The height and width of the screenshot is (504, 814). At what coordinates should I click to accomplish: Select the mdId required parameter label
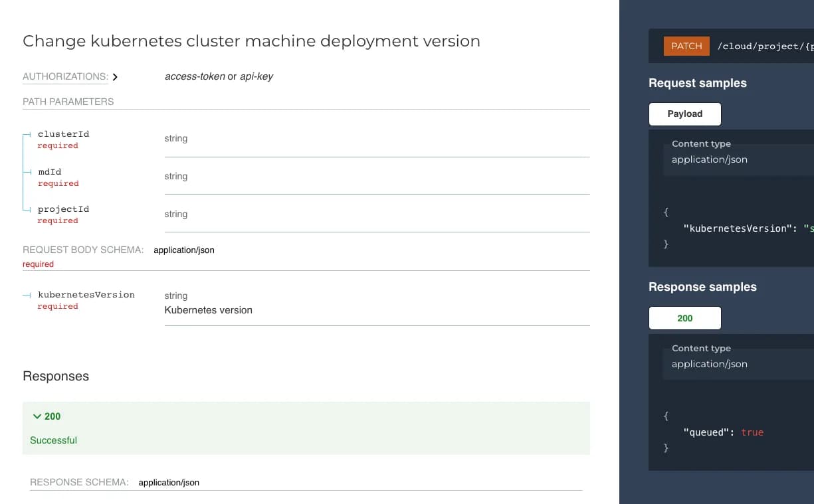[x=49, y=171]
